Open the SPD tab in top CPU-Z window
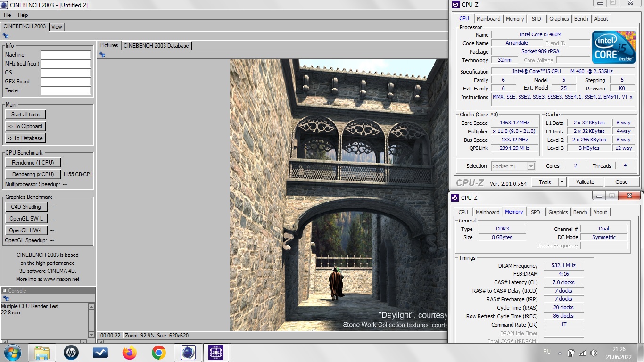 [x=537, y=19]
